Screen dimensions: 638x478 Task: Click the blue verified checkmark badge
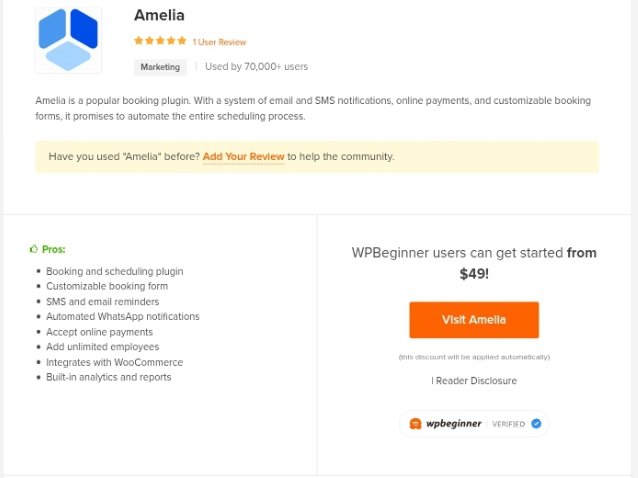536,423
